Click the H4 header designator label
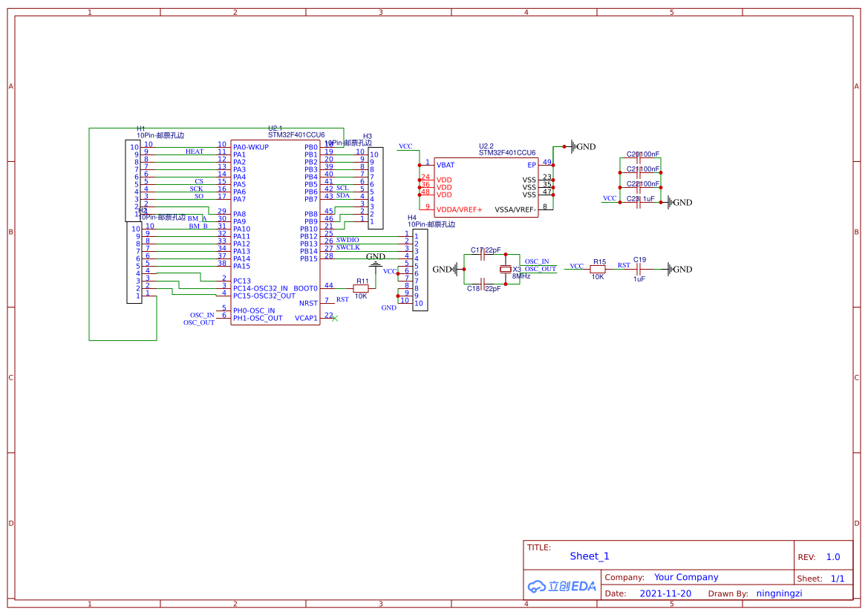Image resolution: width=868 pixels, height=615 pixels. coord(412,217)
